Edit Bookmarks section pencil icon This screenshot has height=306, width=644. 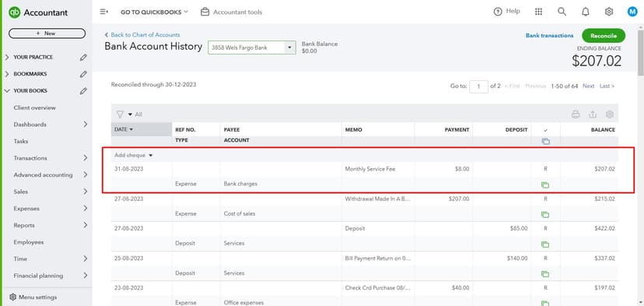(83, 74)
